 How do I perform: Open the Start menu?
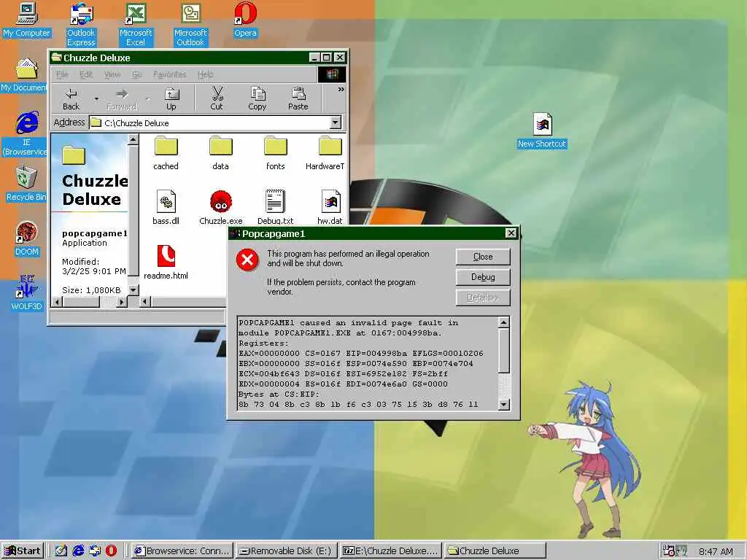(23, 551)
